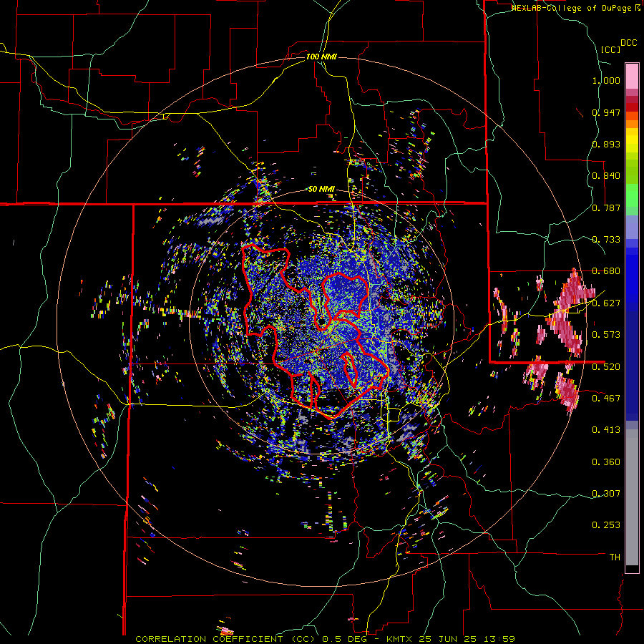Click the 100 NMI range ring label
The height and width of the screenshot is (644, 644).
point(321,57)
